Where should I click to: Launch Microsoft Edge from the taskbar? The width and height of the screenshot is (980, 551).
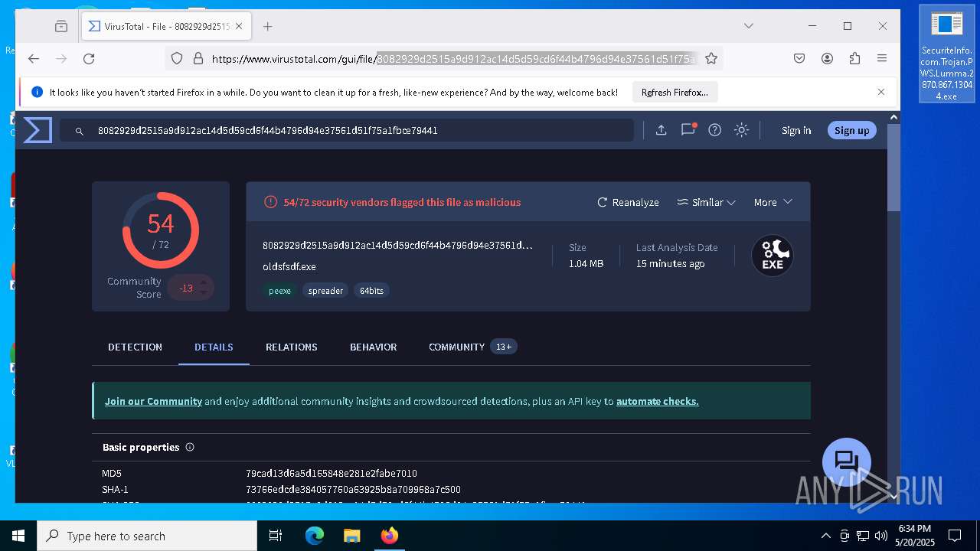coord(315,536)
